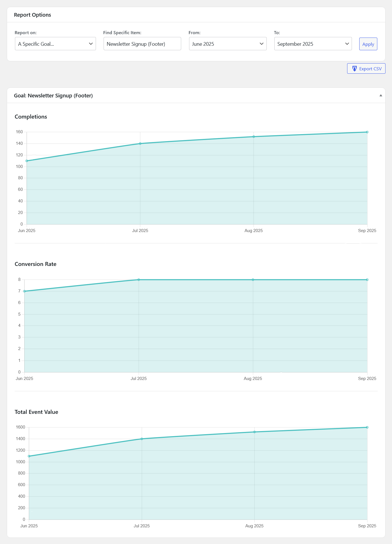Collapse the Goal: Newsletter Signup panel
The width and height of the screenshot is (392, 544).
tap(380, 95)
